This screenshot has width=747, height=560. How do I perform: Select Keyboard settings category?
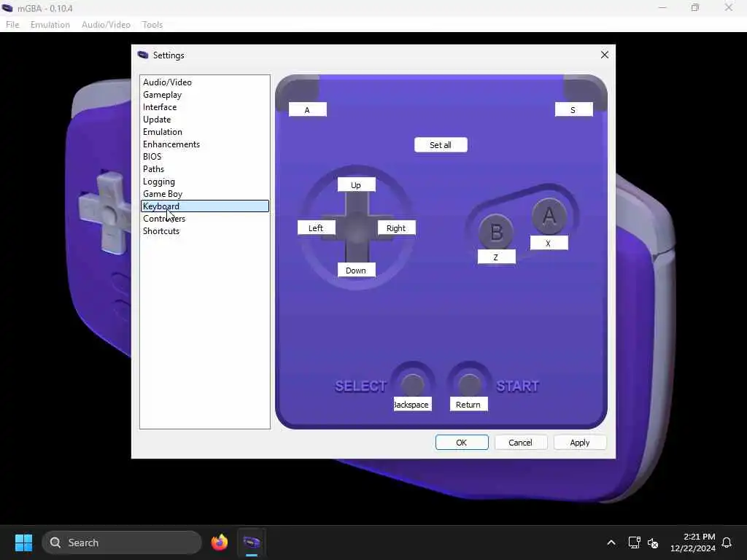pos(205,206)
